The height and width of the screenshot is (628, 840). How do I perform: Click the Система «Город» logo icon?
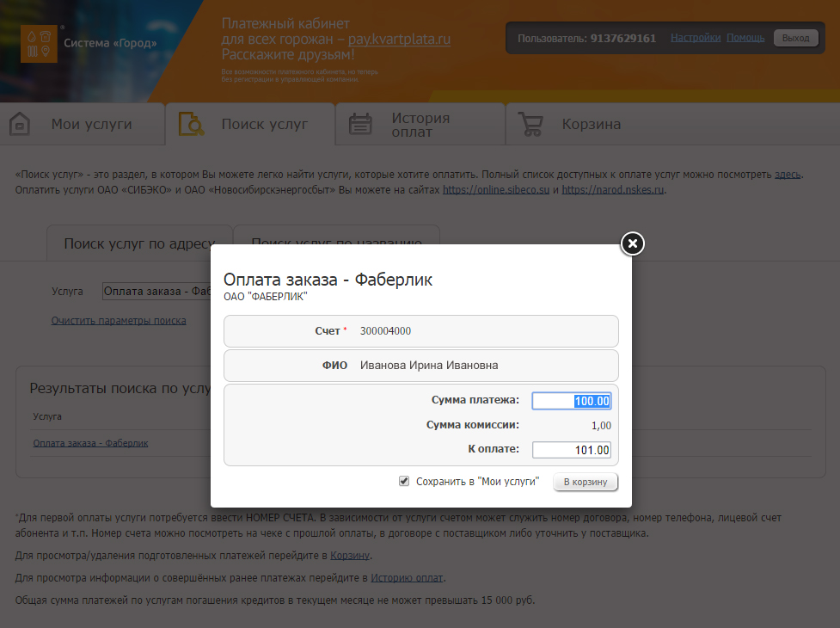39,43
